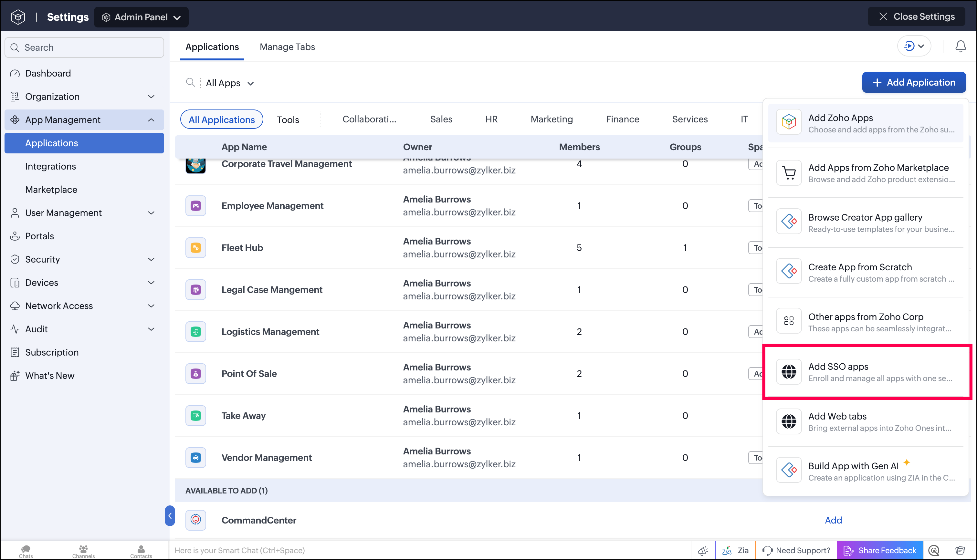Click the Add Application button

tap(914, 82)
